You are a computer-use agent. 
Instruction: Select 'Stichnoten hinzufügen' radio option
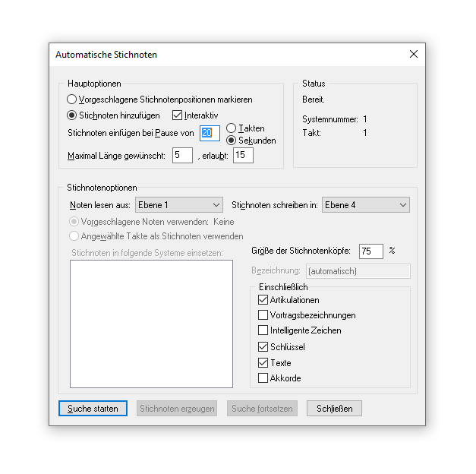pos(113,115)
